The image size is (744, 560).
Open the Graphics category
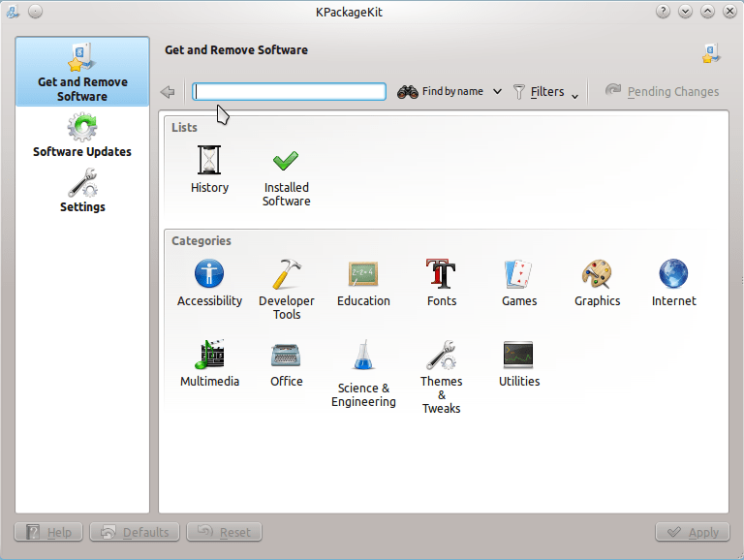pyautogui.click(x=597, y=283)
